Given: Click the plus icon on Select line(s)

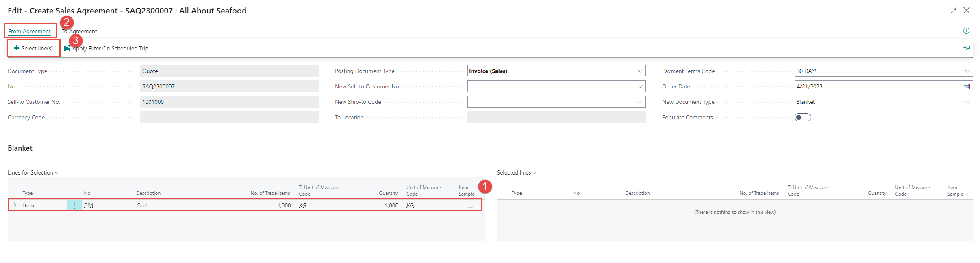Looking at the screenshot, I should pos(17,48).
